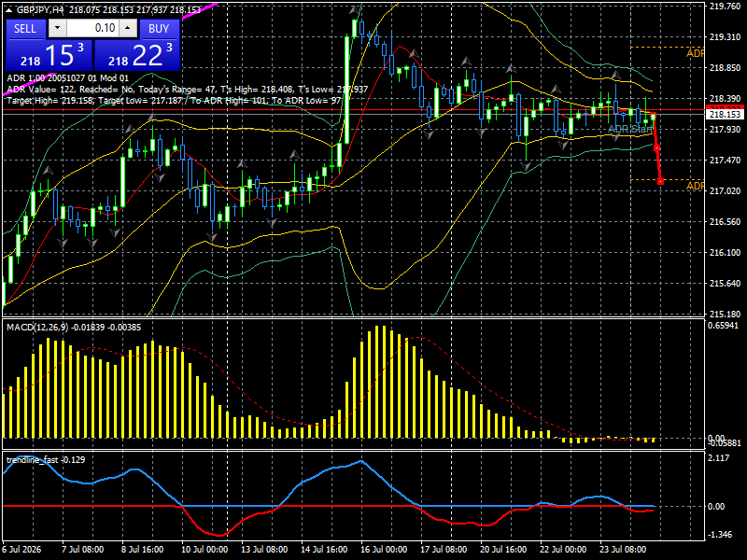Select red projection line endpoint near 217.15
The width and height of the screenshot is (747, 560).
(661, 181)
